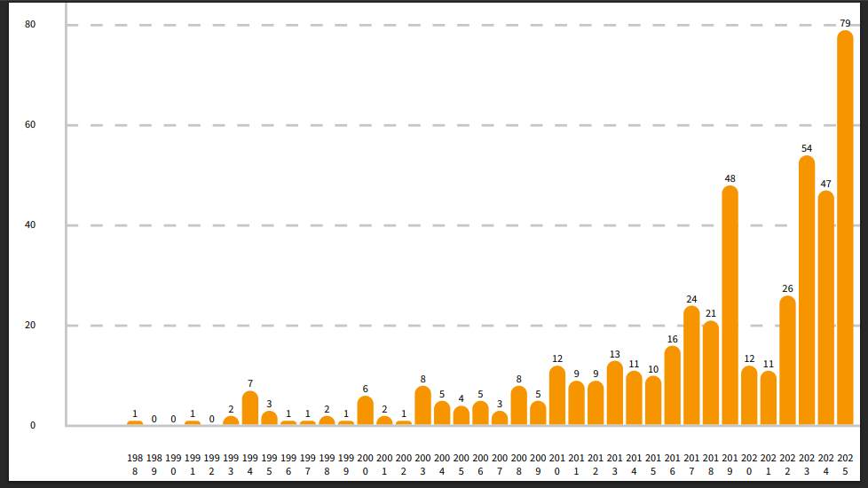Click the 2015 bar showing 10
Viewport: 868px width, 488px height.
(653, 401)
